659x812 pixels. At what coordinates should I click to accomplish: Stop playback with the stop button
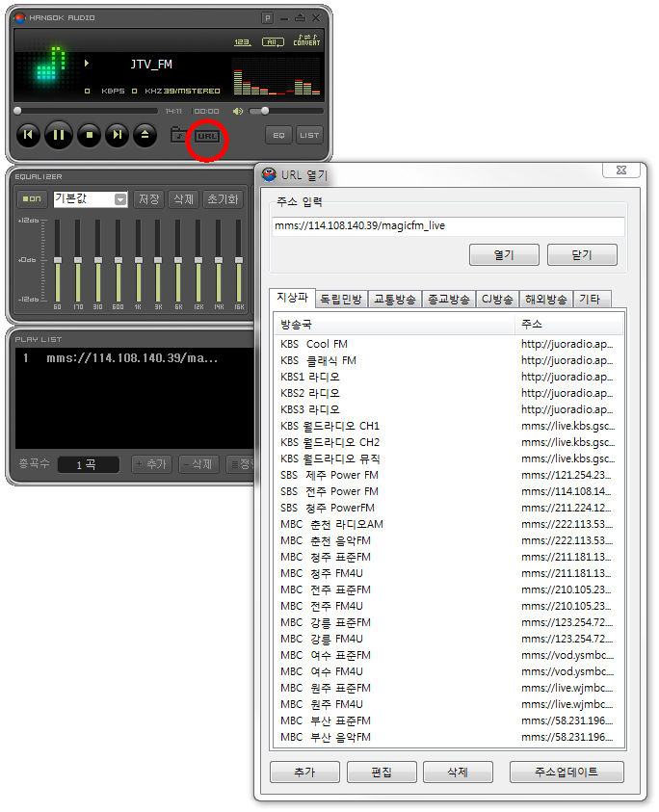coord(89,135)
